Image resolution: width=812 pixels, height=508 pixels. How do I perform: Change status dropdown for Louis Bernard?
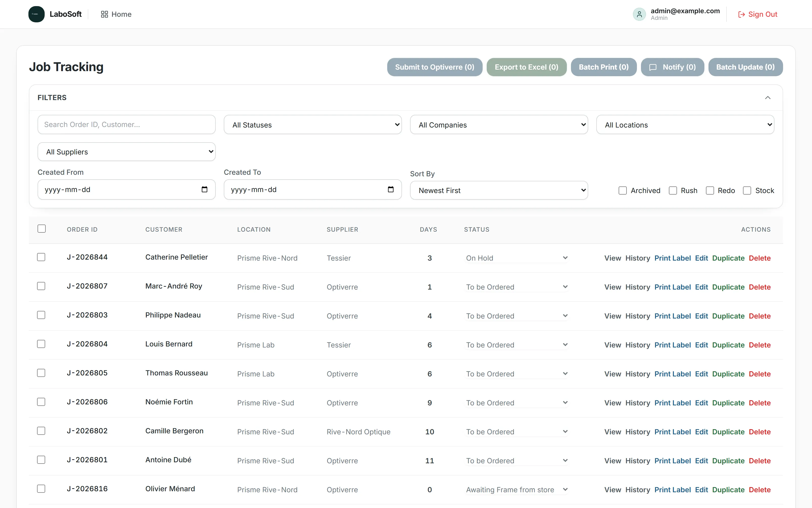517,345
